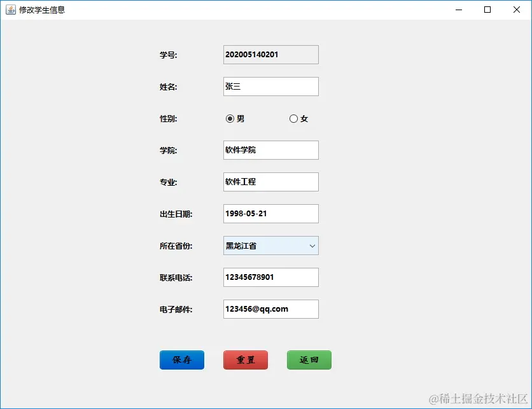Focus the 出生日期 field with 1998-05-21
The image size is (532, 409).
270,214
